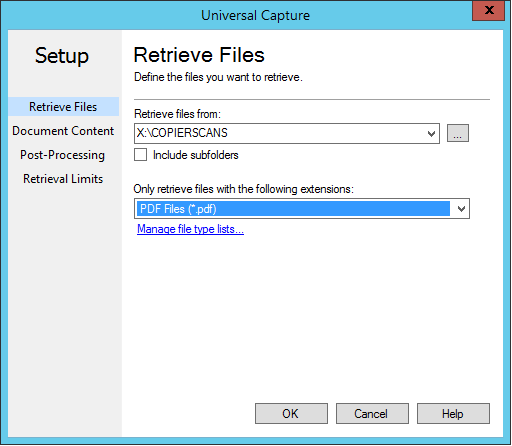The image size is (512, 446).
Task: Go to Retrieval Limits settings
Action: [x=63, y=179]
